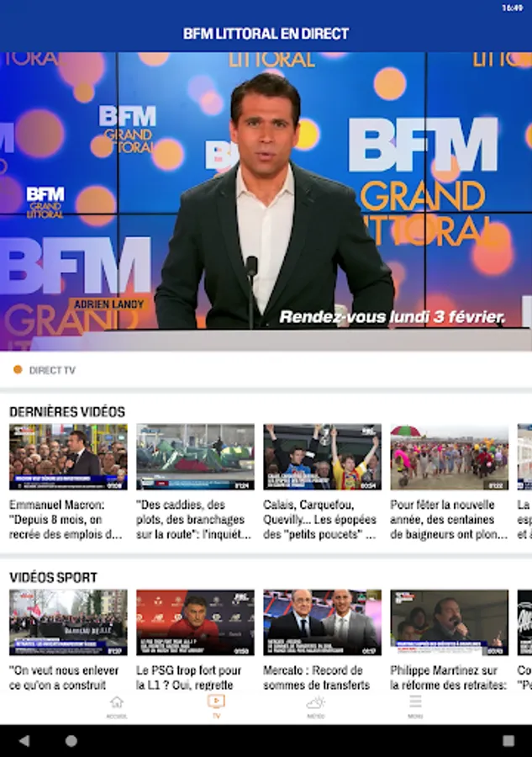Open the Mercato transfers video thumbnail

322,622
